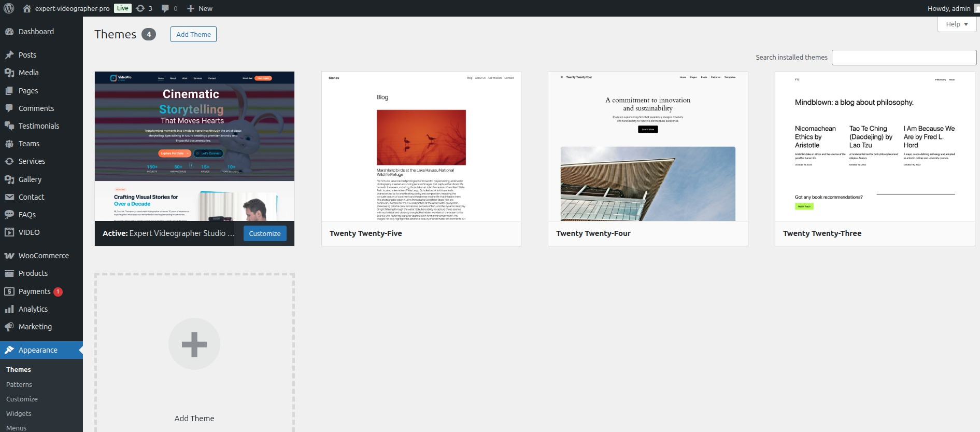This screenshot has height=432, width=980.
Task: Click the themes count badge showing 4
Action: tap(149, 34)
